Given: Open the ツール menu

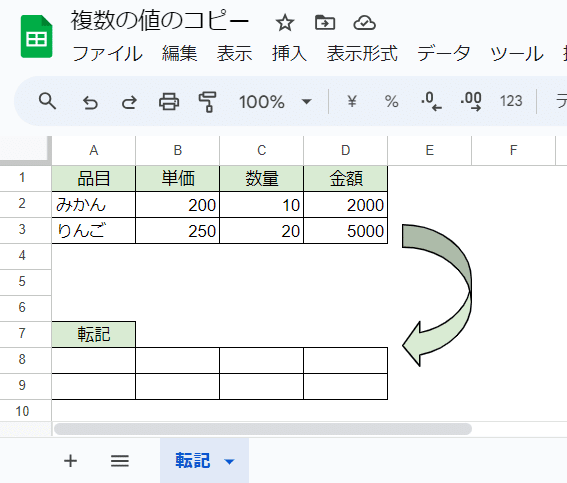Looking at the screenshot, I should [x=517, y=54].
